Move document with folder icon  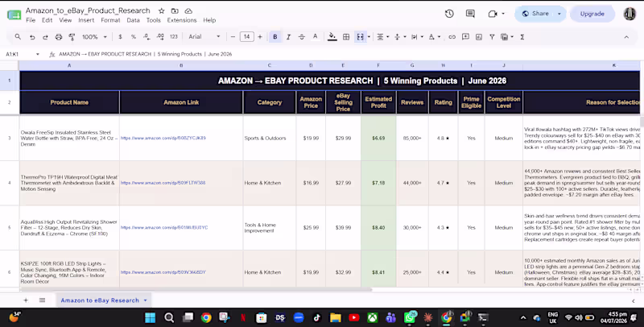click(x=175, y=11)
